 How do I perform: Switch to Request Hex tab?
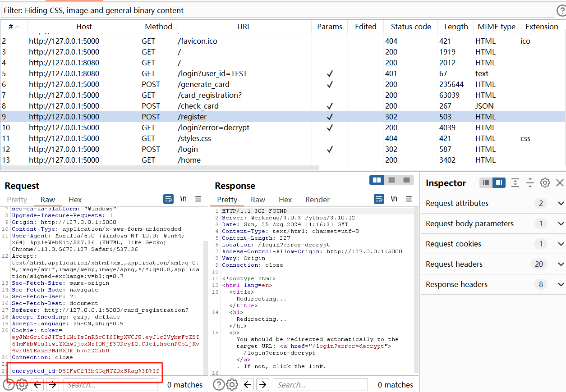75,200
